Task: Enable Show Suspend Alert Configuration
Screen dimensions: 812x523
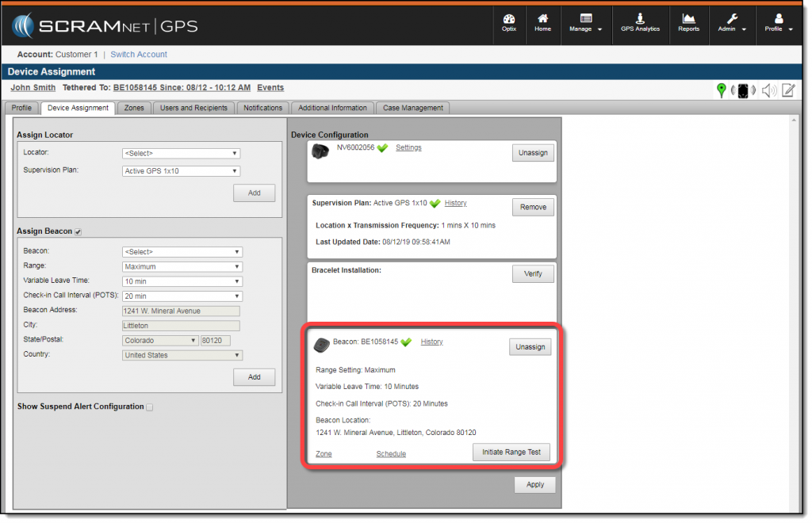Action: (x=149, y=406)
